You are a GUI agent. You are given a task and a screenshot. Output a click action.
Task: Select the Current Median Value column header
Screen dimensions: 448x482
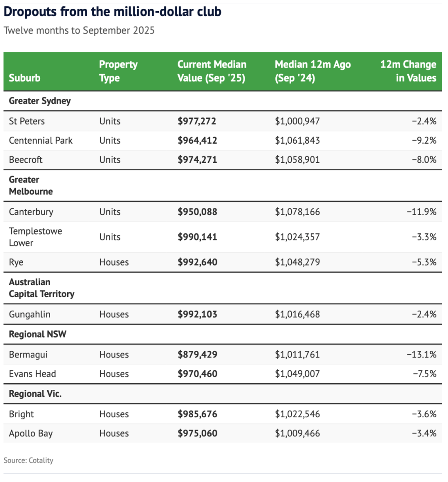[212, 71]
